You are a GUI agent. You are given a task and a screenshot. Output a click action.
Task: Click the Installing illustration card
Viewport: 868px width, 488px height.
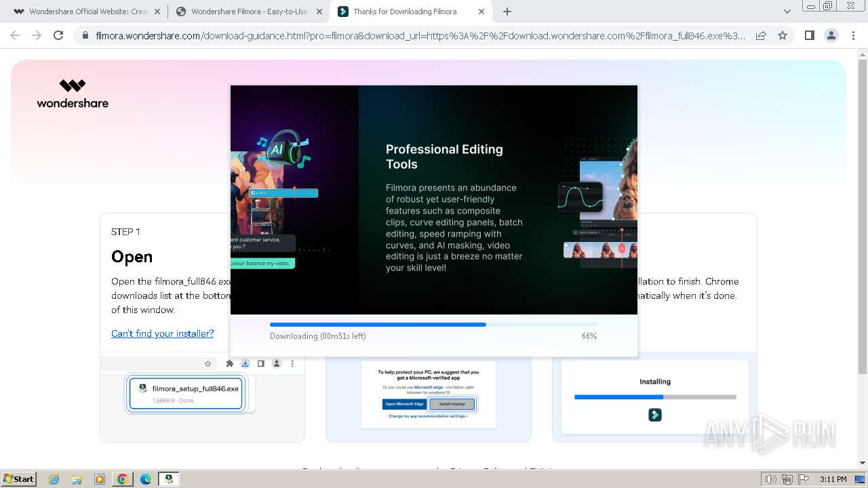click(654, 397)
